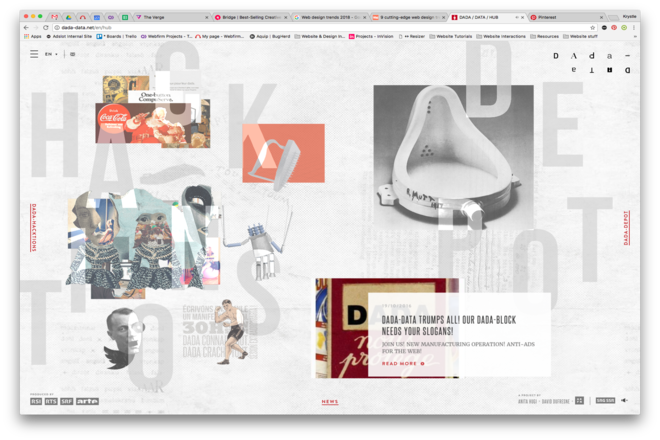Expand the Website stuff bookmark folder
This screenshot has height=440, width=660.
click(x=580, y=36)
